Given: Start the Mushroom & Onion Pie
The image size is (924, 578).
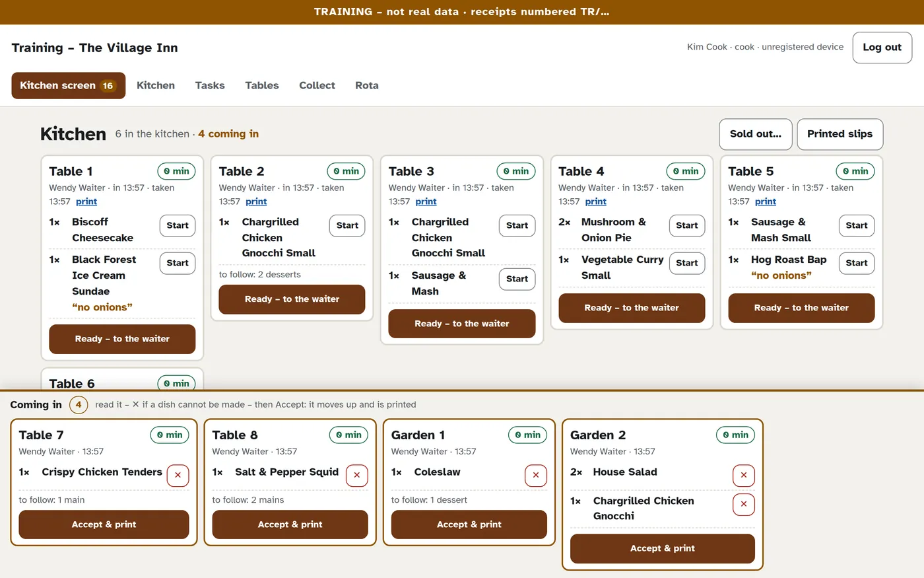Looking at the screenshot, I should coord(686,226).
